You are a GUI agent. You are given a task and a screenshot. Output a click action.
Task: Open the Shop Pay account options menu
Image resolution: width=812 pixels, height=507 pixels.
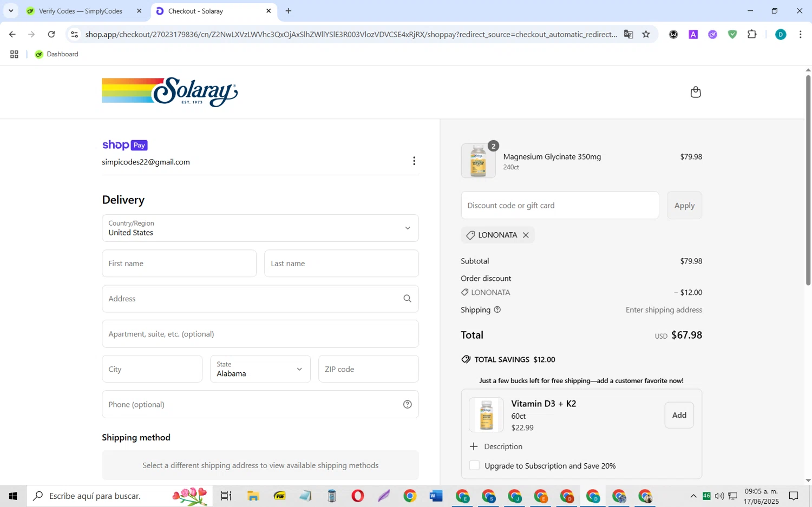tap(414, 161)
